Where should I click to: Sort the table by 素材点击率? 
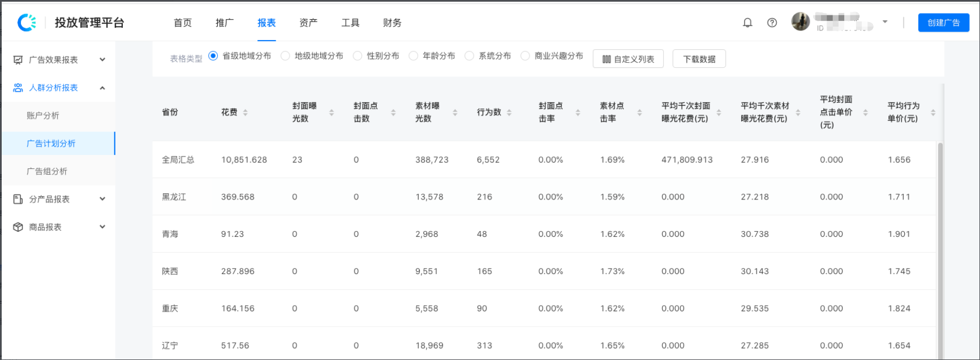tap(639, 112)
